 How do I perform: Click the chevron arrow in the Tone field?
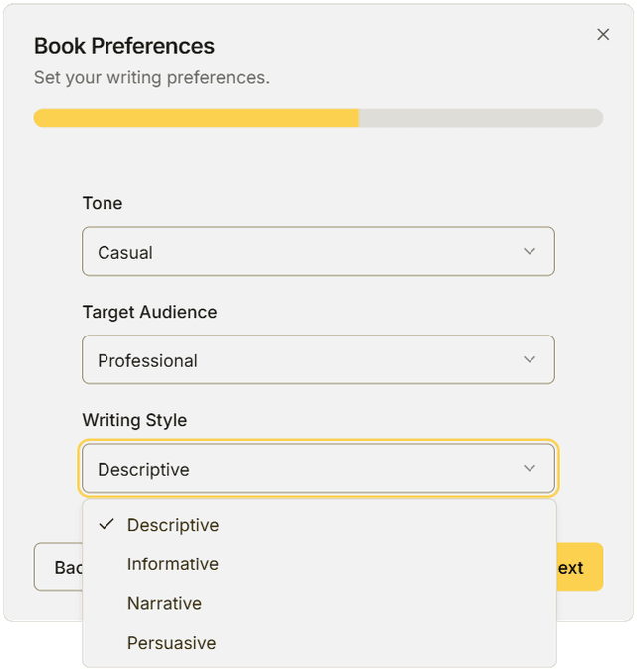pos(530,252)
